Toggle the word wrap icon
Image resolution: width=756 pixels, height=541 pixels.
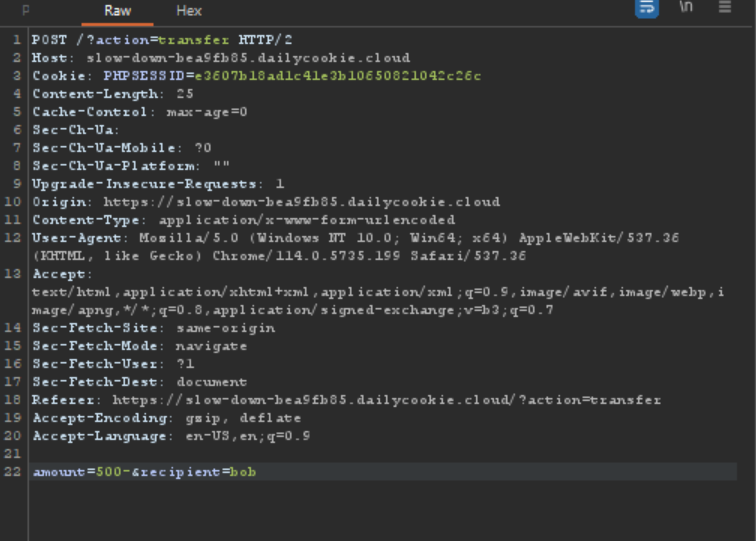click(647, 8)
